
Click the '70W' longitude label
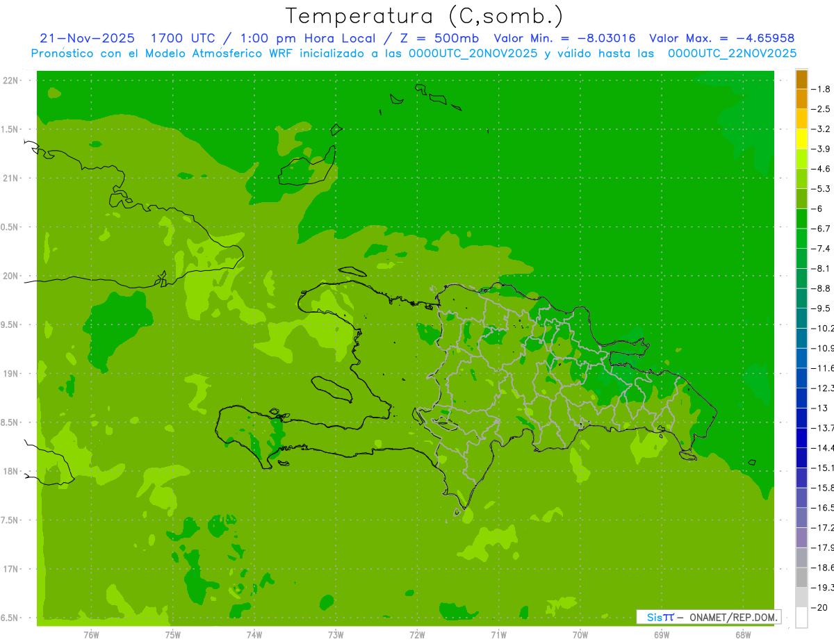(x=580, y=635)
